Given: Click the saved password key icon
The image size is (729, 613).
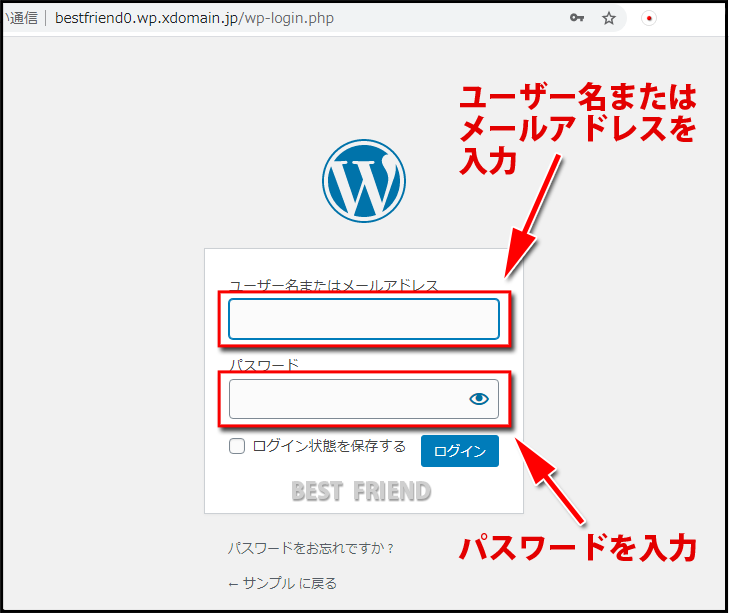Looking at the screenshot, I should tap(577, 18).
